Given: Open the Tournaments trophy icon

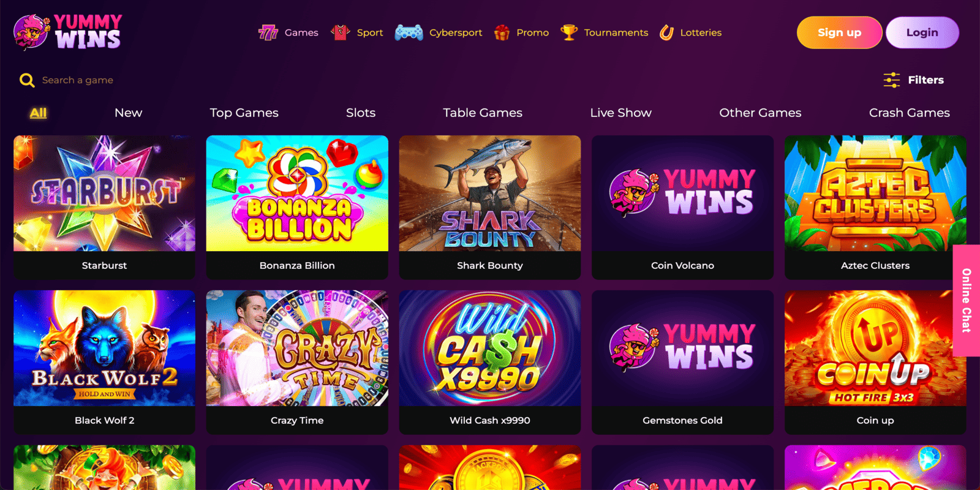Looking at the screenshot, I should [x=569, y=32].
